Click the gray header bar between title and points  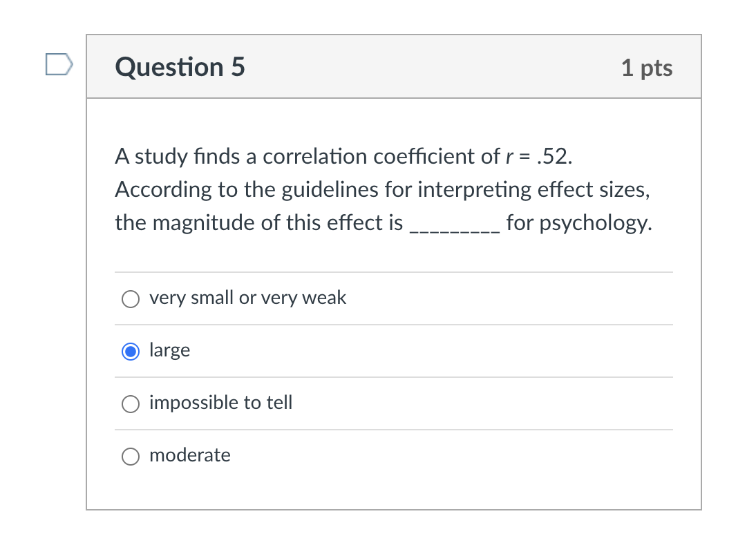[x=428, y=67]
